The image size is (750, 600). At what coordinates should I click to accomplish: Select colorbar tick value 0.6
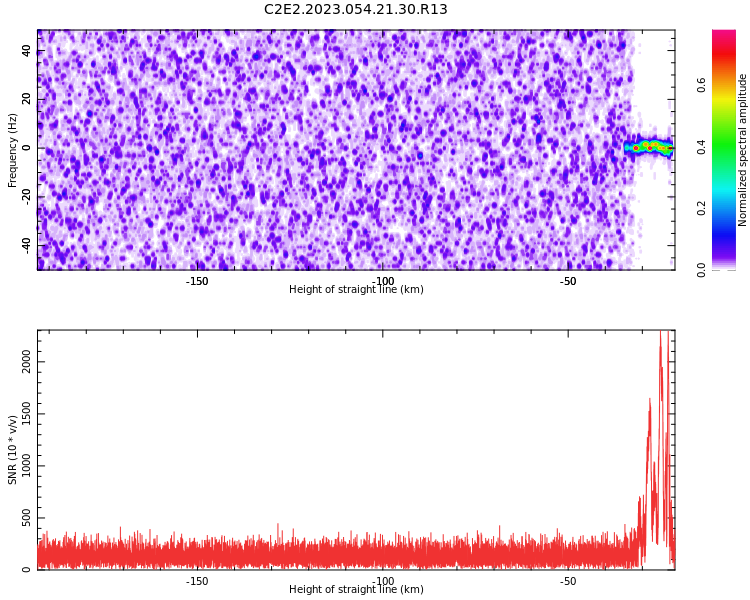(702, 85)
